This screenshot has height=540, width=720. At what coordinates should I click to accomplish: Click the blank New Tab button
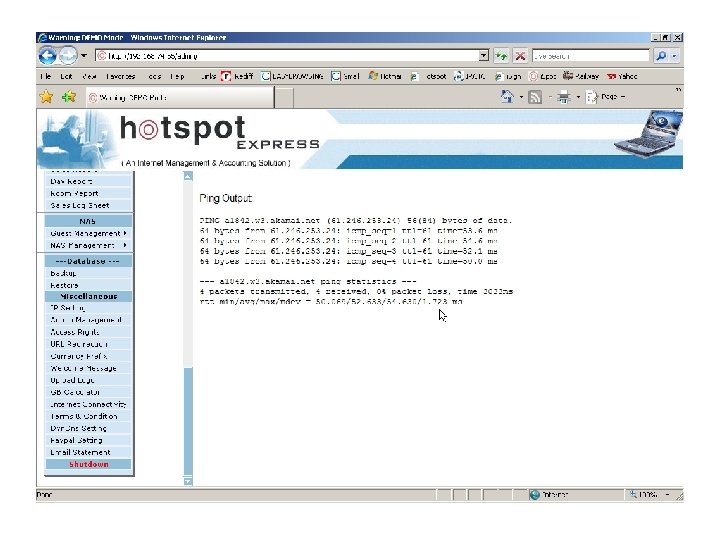point(284,98)
